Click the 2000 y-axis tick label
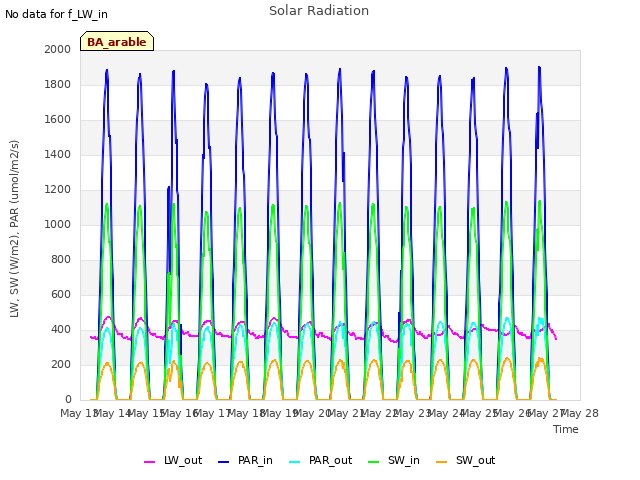The height and width of the screenshot is (480, 640). pos(58,49)
